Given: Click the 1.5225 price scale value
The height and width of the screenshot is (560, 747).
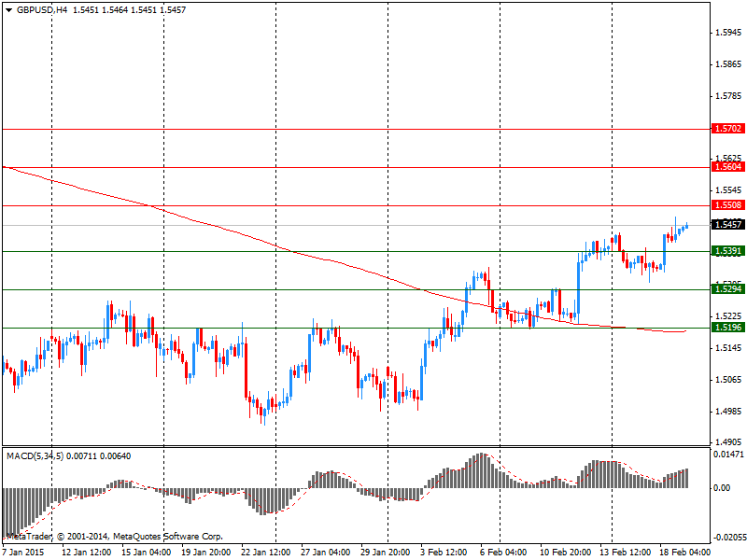Looking at the screenshot, I should [x=728, y=316].
